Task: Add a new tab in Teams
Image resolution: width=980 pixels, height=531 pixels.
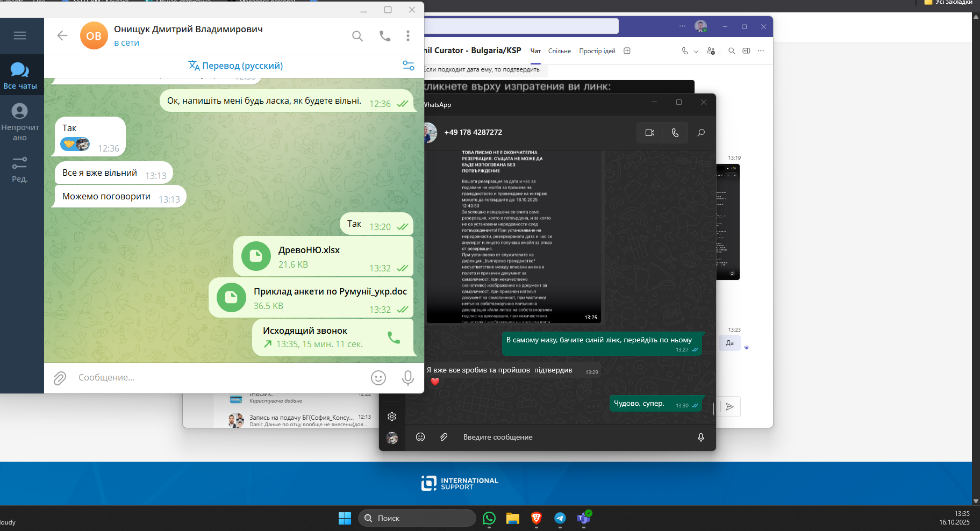Action: pyautogui.click(x=627, y=51)
